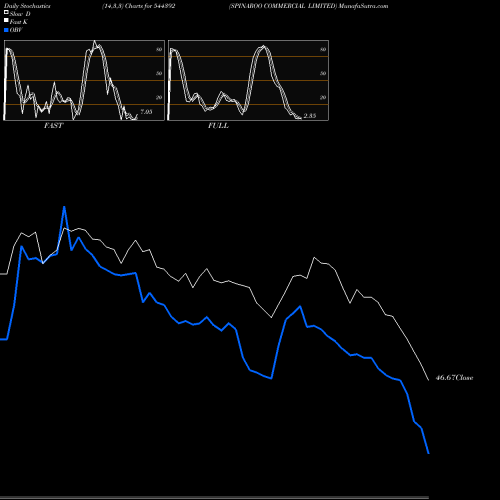500x500 pixels.
Task: Click the Fast K legend swatch
Action: (x=6, y=20)
